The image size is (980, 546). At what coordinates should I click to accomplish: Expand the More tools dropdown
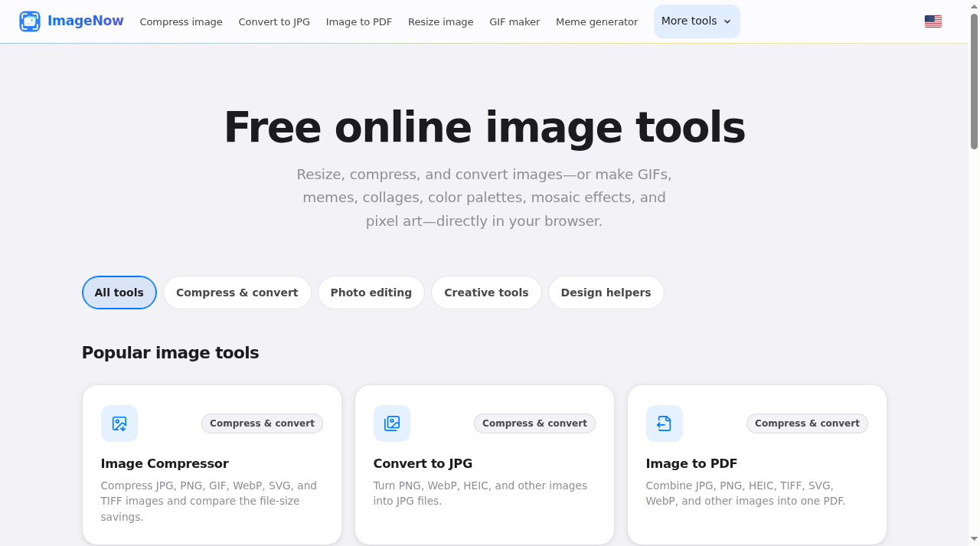coord(697,21)
